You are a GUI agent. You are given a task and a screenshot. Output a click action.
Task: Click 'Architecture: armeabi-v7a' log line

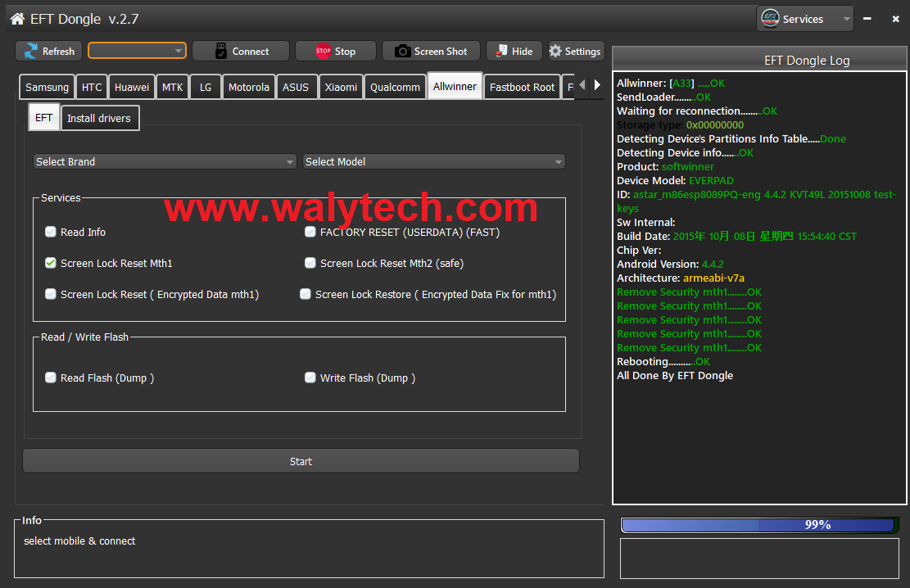[680, 278]
